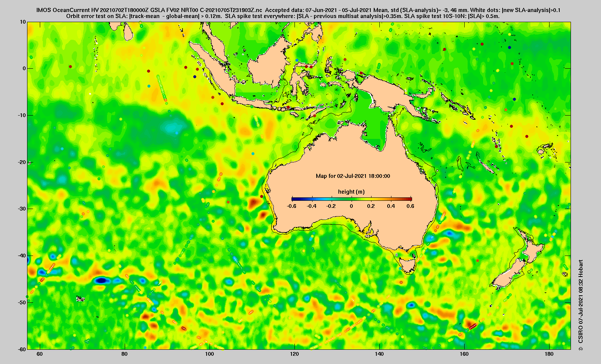
Task: Click the IMOS OceanCurrent title line
Action: point(298,10)
